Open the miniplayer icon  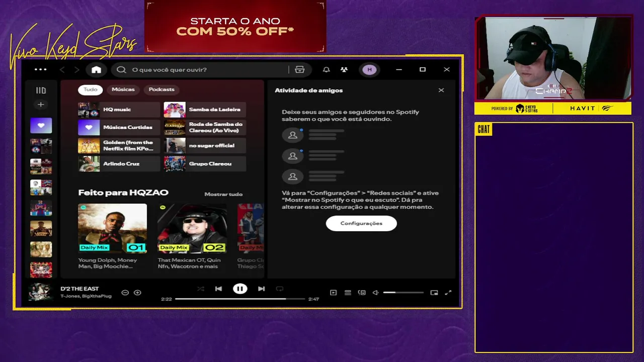click(434, 293)
